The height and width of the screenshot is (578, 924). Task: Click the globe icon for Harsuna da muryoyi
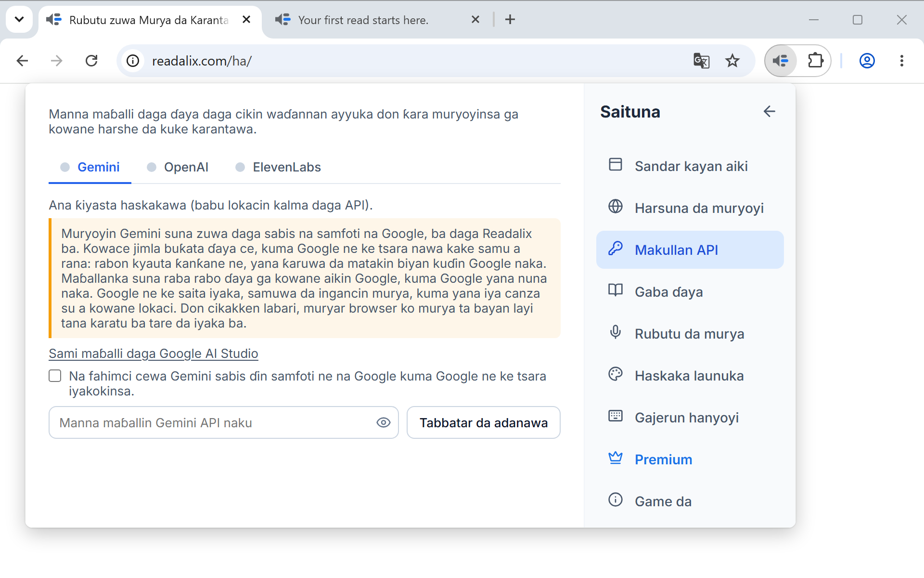point(616,207)
